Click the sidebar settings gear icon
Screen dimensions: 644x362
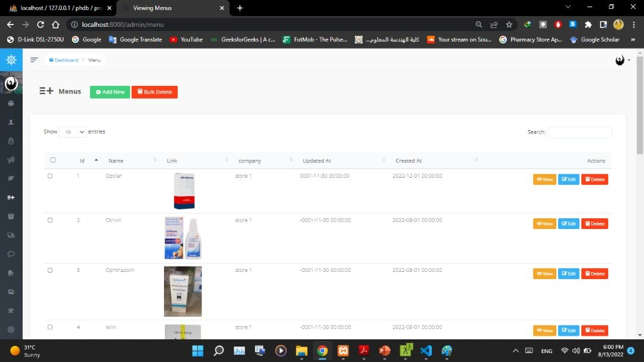coord(11,330)
